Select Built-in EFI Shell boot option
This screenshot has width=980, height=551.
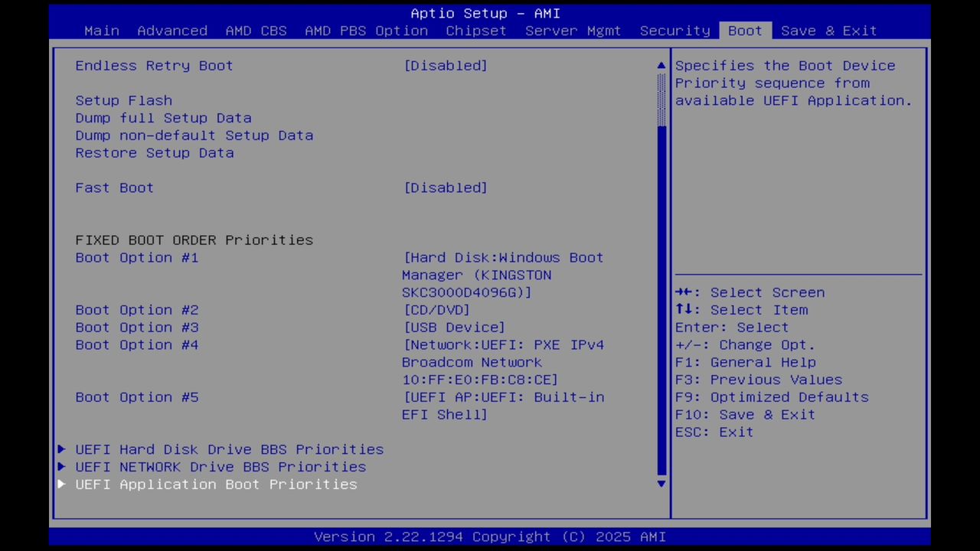point(503,397)
